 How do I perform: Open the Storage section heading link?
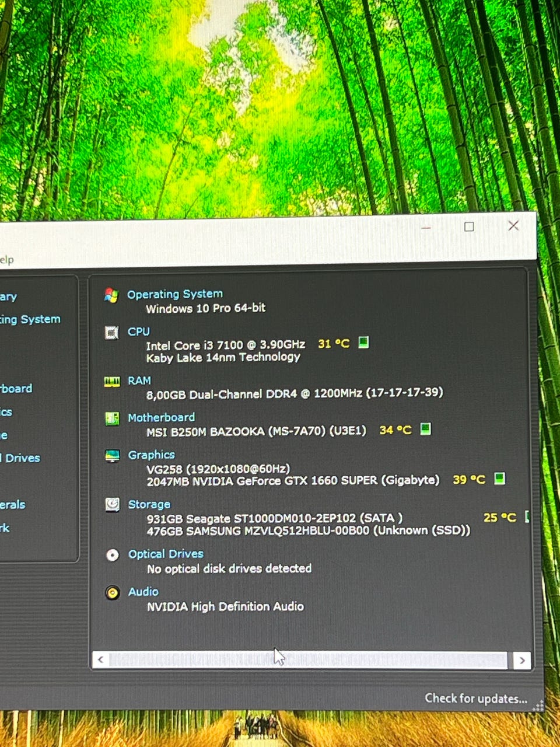click(149, 504)
